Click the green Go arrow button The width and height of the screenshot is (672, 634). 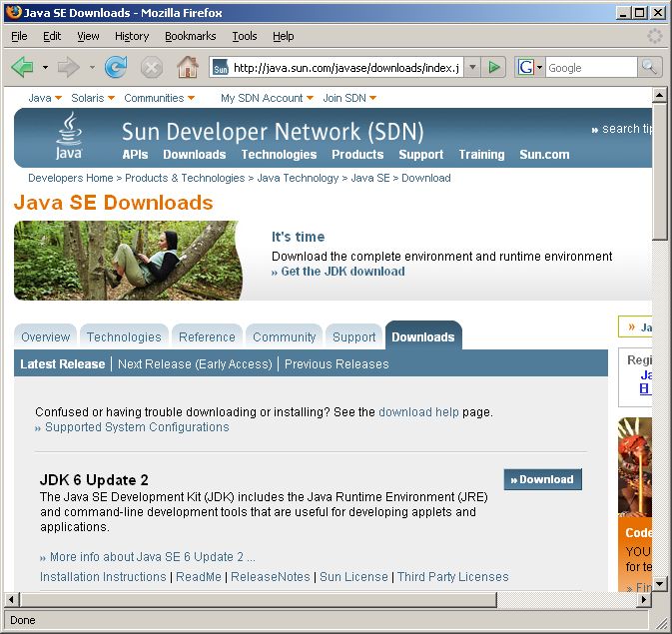pos(493,67)
